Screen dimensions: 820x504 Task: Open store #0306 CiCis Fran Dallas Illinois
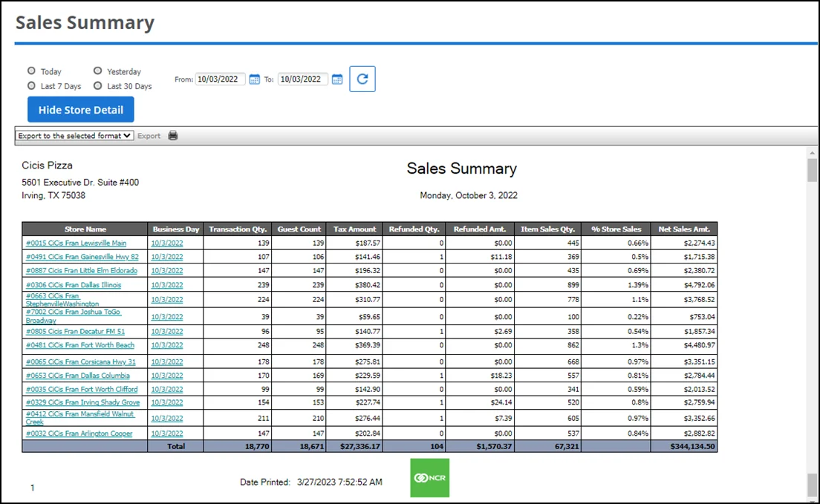(x=74, y=285)
